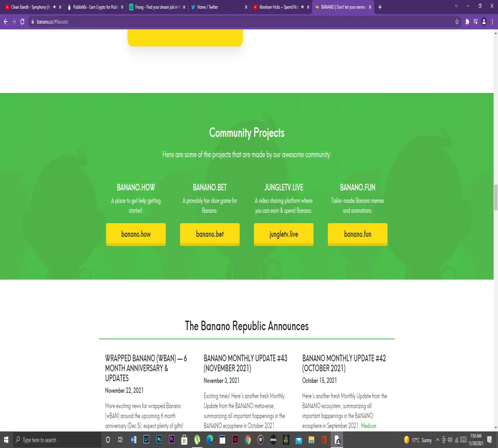
Task: Open the notifications action center
Action: [490, 440]
